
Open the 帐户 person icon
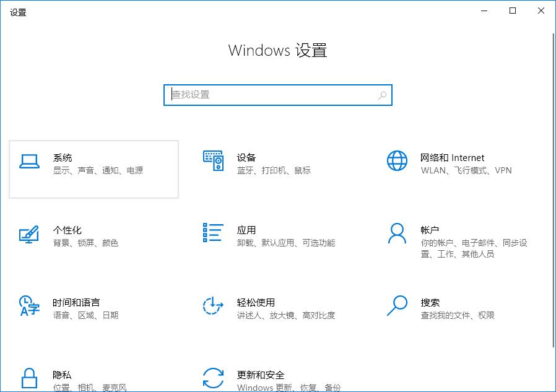(397, 233)
